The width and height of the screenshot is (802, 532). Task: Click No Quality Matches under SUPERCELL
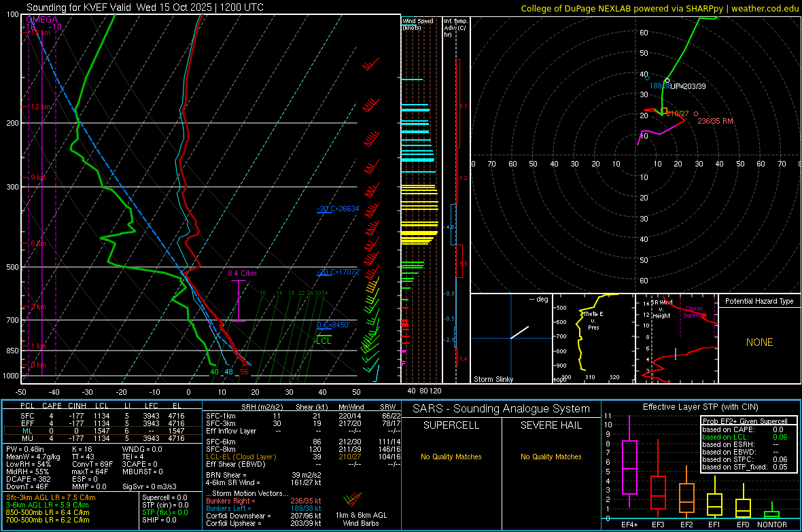(x=451, y=457)
